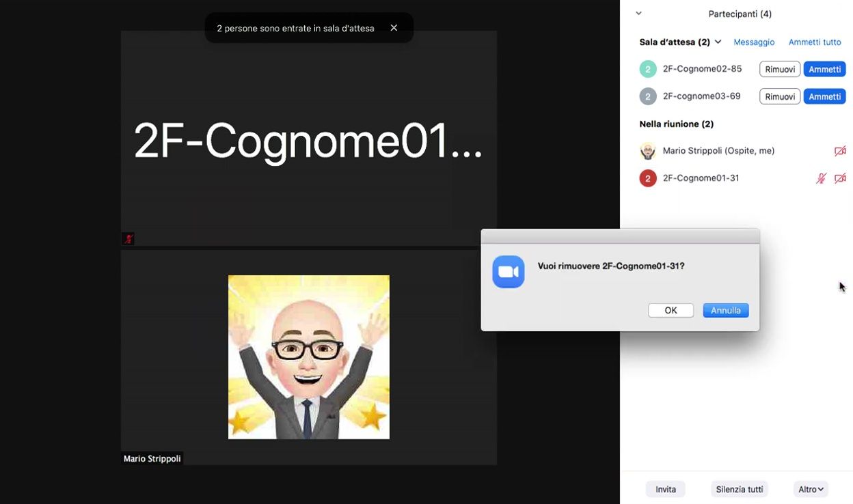Confirm removal by clicking OK
The image size is (853, 504).
671,310
